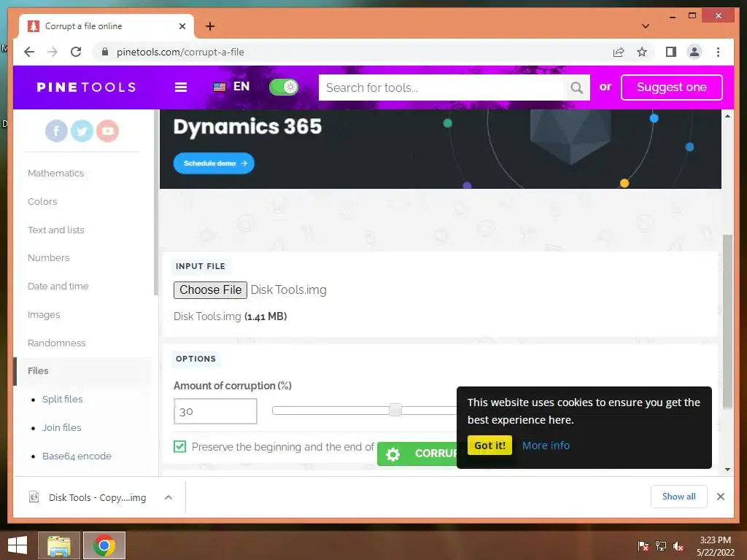Screen dimensions: 747x560
Task: Open the More info cookie link
Action: click(x=546, y=446)
